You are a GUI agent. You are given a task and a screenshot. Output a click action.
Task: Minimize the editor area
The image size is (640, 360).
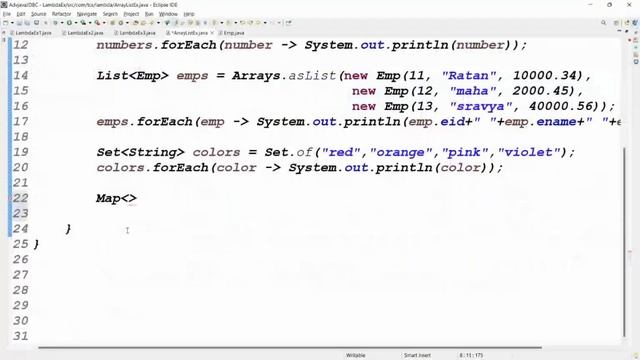(619, 31)
